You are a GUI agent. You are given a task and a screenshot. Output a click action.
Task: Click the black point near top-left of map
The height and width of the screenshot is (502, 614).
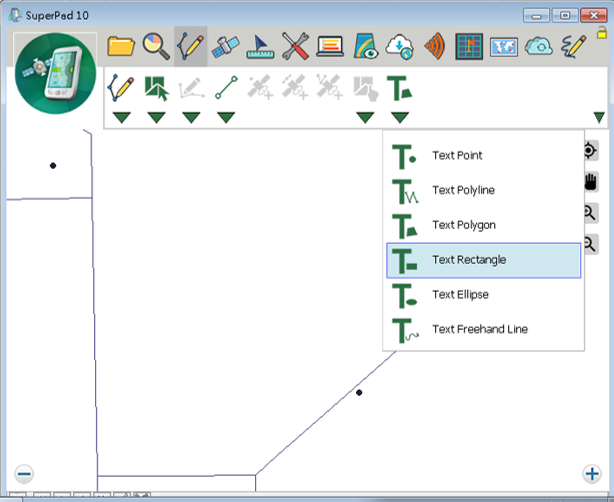[53, 166]
